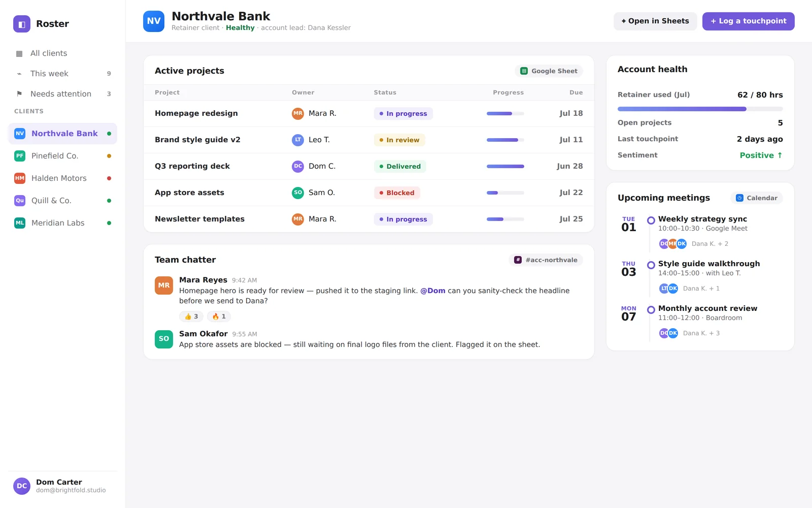Click Healthy status in header subtitle
The height and width of the screenshot is (508, 812).
click(x=240, y=28)
